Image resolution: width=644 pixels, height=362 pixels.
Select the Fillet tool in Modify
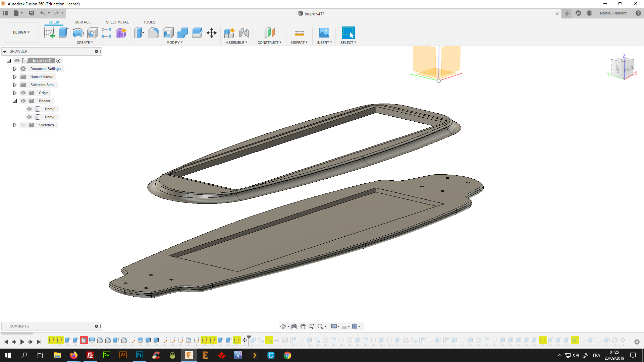coord(154,33)
